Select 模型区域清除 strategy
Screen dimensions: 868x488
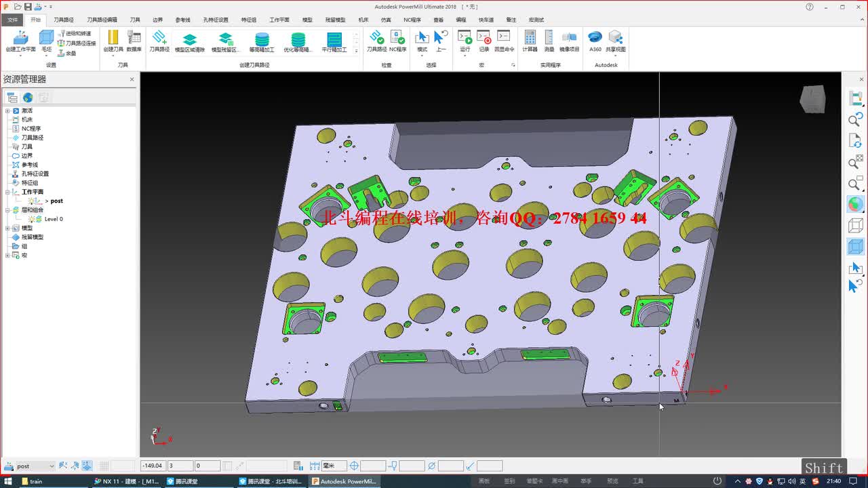[x=190, y=42]
